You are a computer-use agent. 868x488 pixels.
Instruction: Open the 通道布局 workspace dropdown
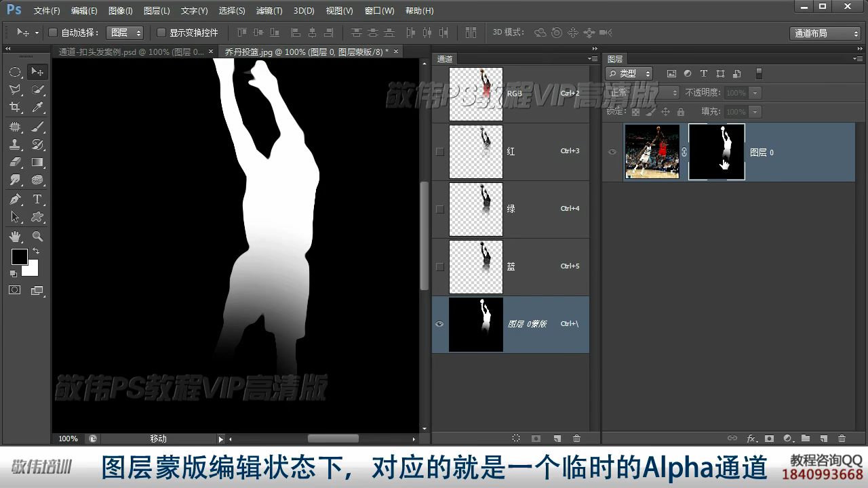tap(825, 33)
